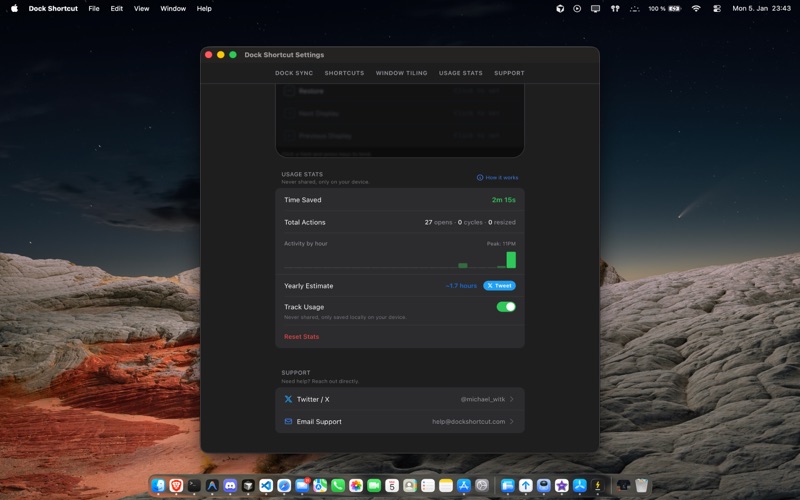The image size is (800, 500).
Task: Click the play circle menu bar icon
Action: [x=577, y=9]
